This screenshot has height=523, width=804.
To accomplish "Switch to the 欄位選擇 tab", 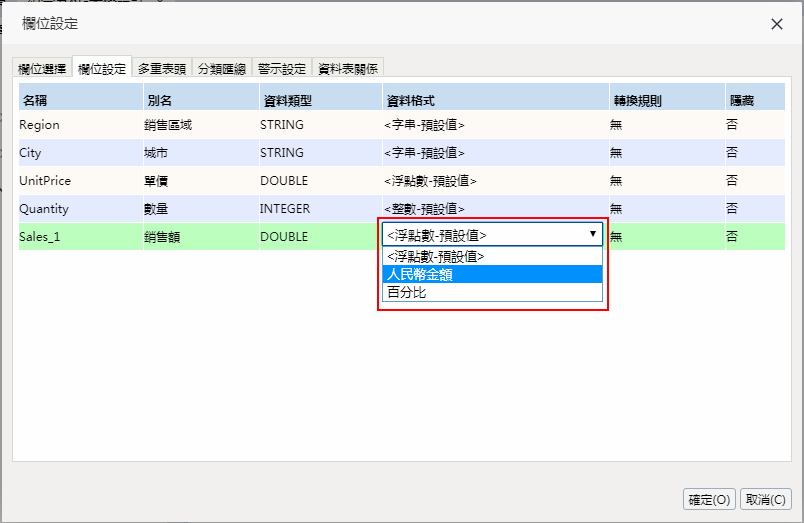I will pyautogui.click(x=42, y=69).
